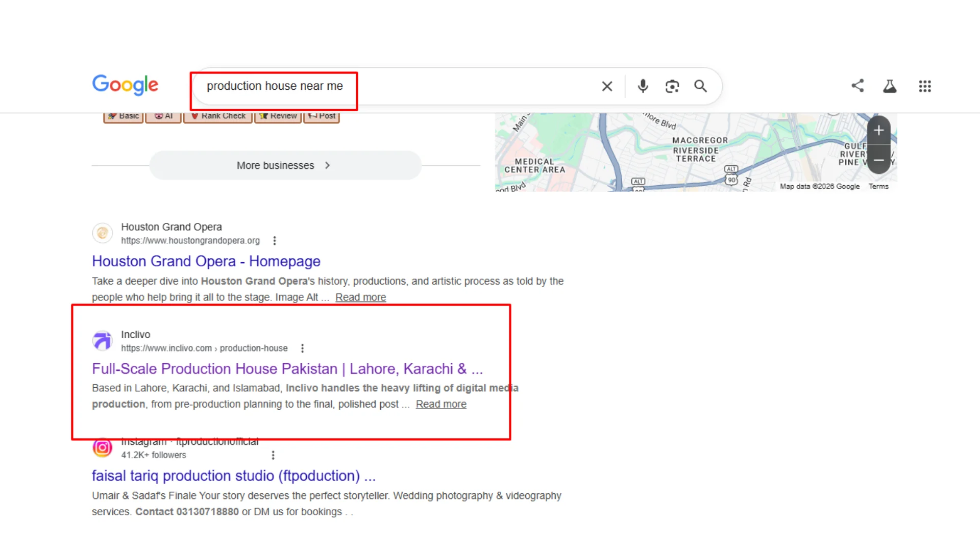Viewport: 980px width, 551px height.
Task: Open faisal tariq production studio link
Action: pos(234,476)
